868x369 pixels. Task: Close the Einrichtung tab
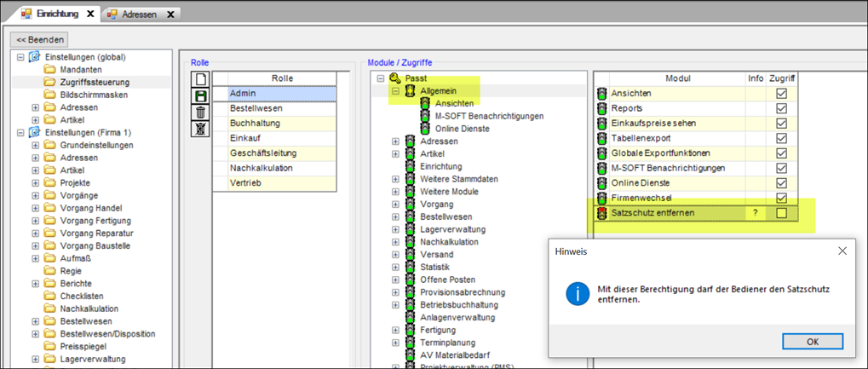coord(90,14)
